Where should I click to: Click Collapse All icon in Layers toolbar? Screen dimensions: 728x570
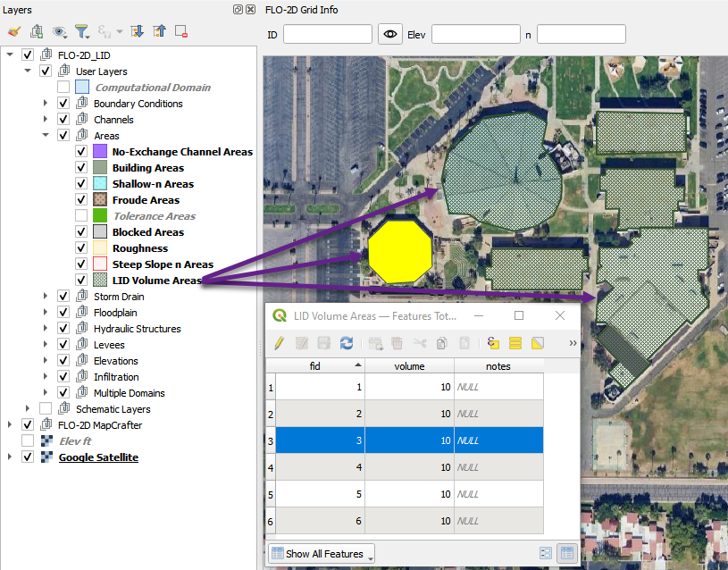pos(159,31)
